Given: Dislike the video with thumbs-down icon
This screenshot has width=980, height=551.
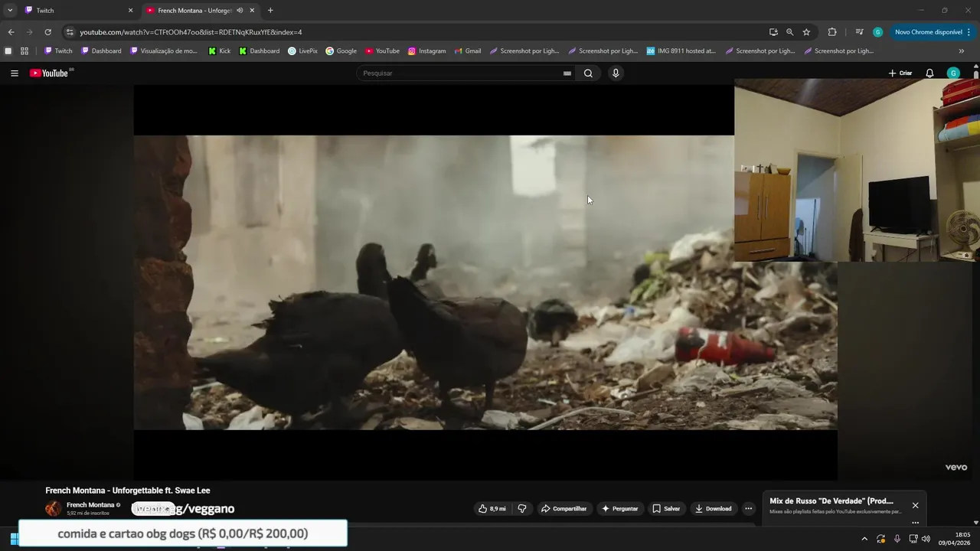Looking at the screenshot, I should (x=523, y=509).
